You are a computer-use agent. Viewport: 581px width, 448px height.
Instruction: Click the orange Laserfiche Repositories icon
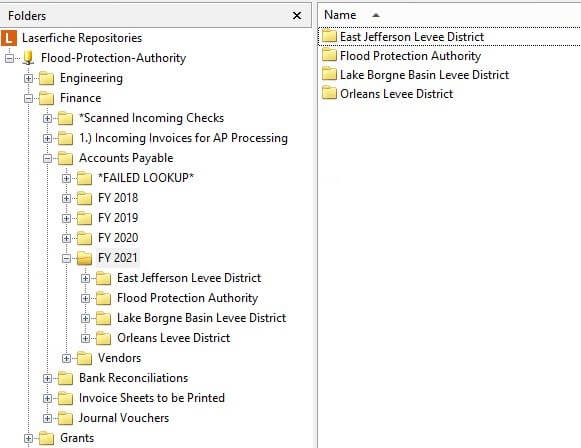coord(9,38)
